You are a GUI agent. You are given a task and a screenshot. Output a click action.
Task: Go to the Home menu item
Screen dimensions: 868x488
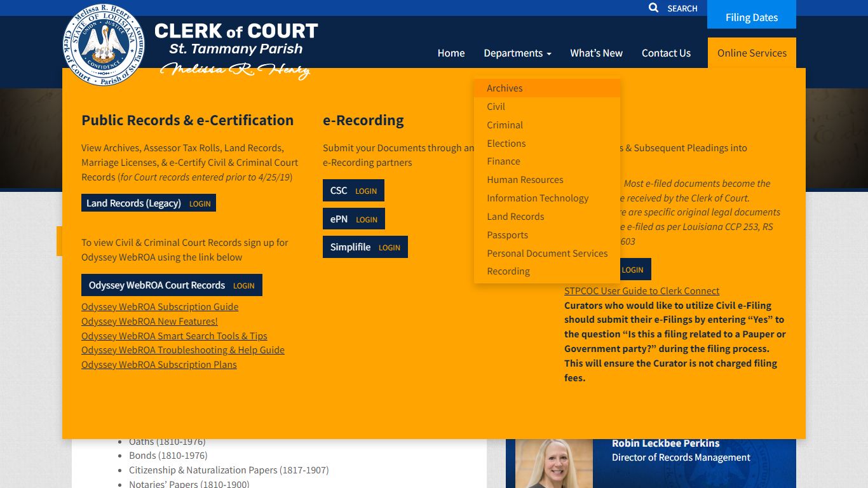pyautogui.click(x=451, y=53)
